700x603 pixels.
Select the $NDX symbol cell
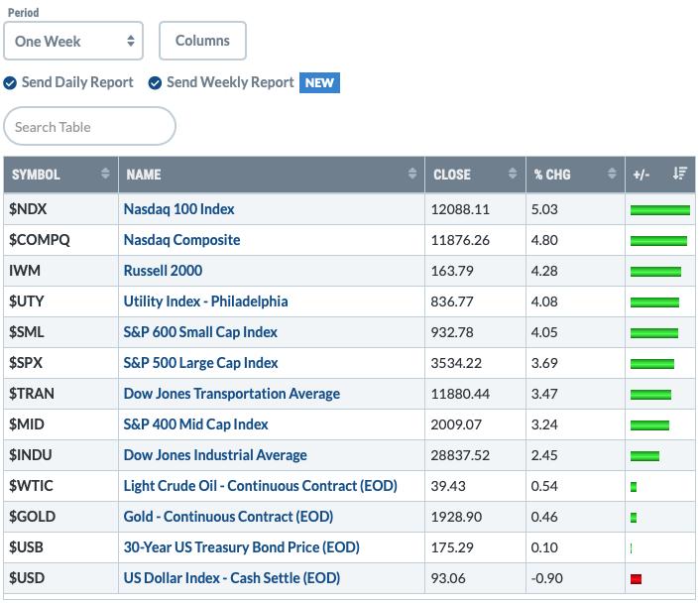60,209
